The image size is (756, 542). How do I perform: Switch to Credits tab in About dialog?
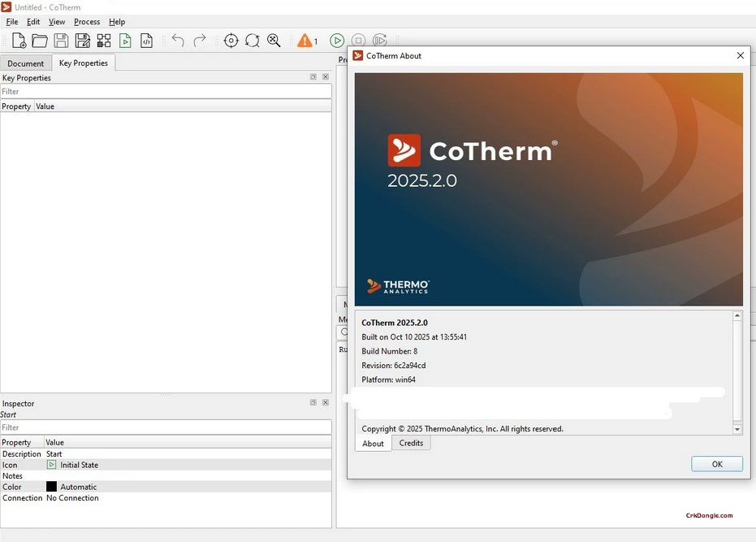pos(411,443)
